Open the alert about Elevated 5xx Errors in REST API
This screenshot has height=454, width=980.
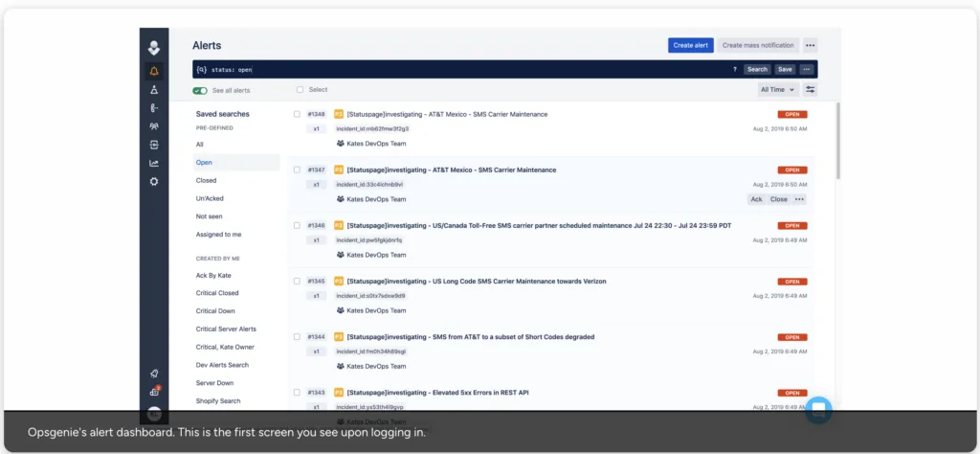(x=440, y=392)
